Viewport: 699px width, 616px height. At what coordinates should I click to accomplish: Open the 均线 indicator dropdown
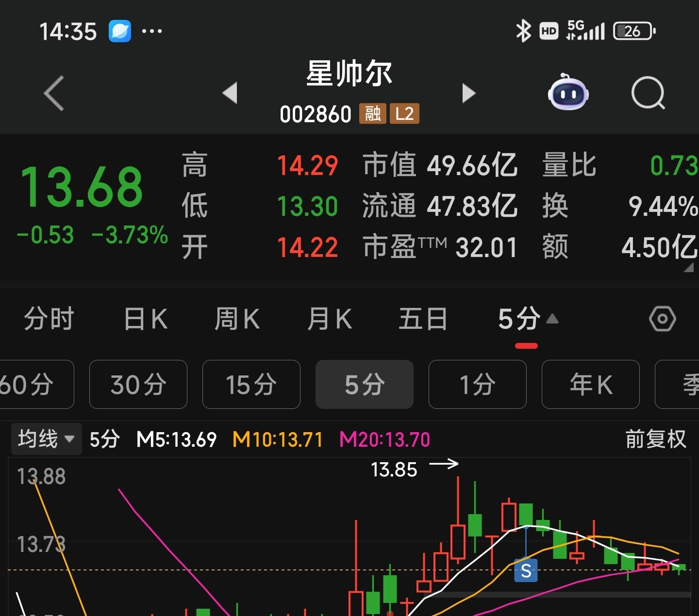(46, 439)
